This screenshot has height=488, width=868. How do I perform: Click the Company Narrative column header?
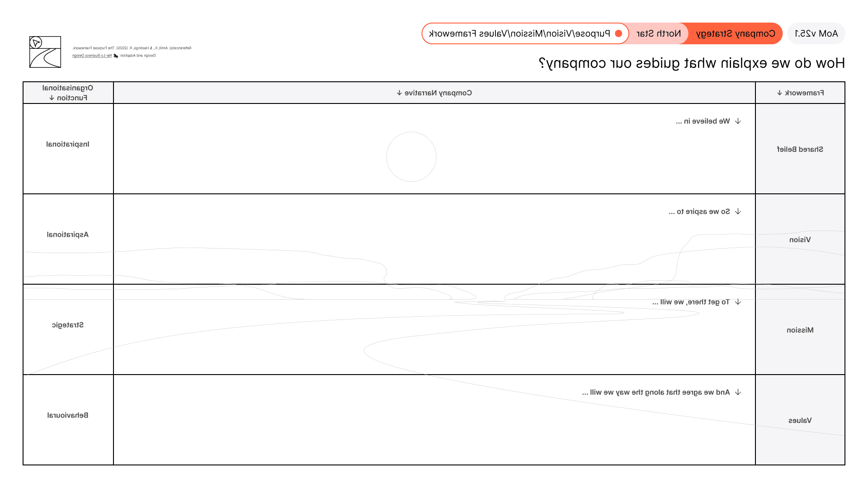(x=434, y=93)
